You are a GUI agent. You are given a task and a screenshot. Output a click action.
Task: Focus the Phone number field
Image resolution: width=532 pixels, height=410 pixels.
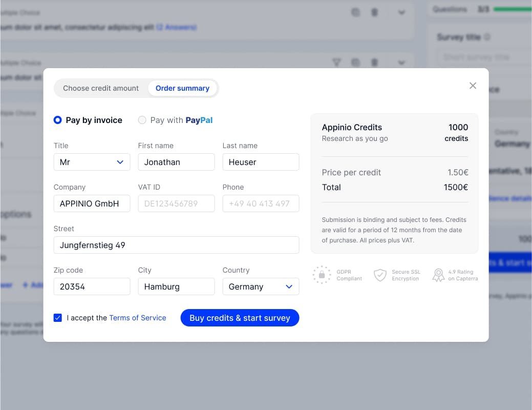pos(261,203)
